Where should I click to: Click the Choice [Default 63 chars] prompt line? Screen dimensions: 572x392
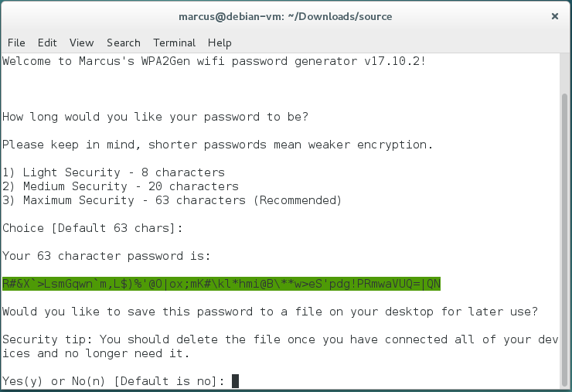click(94, 228)
